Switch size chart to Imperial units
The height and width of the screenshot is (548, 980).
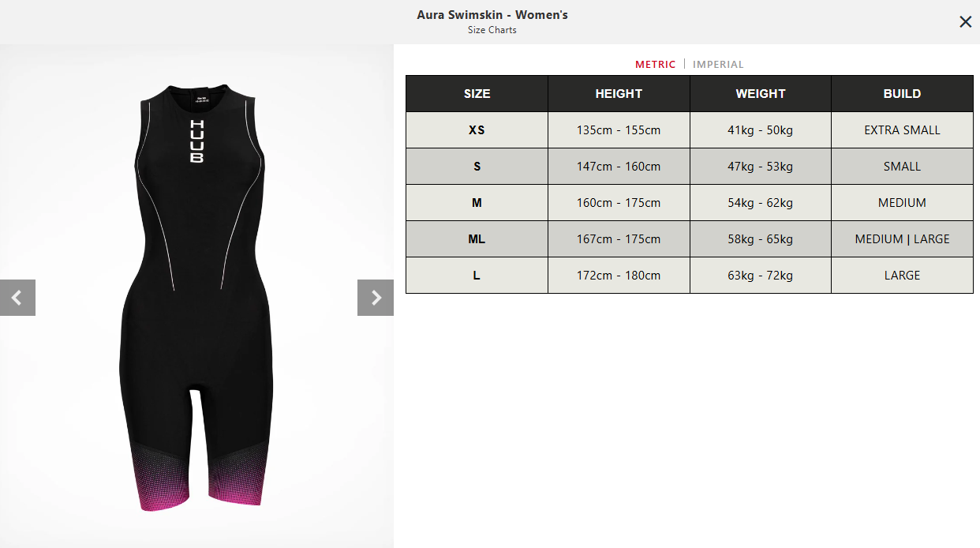pyautogui.click(x=718, y=65)
